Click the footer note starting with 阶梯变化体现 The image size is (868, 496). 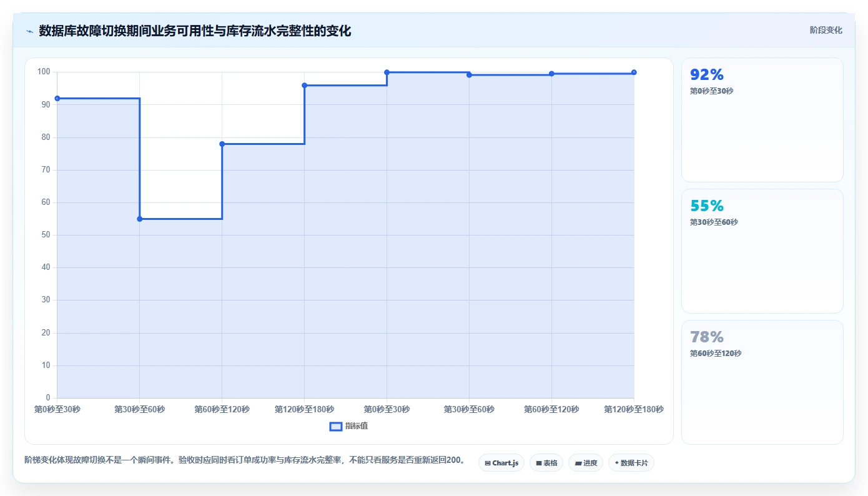pyautogui.click(x=245, y=460)
